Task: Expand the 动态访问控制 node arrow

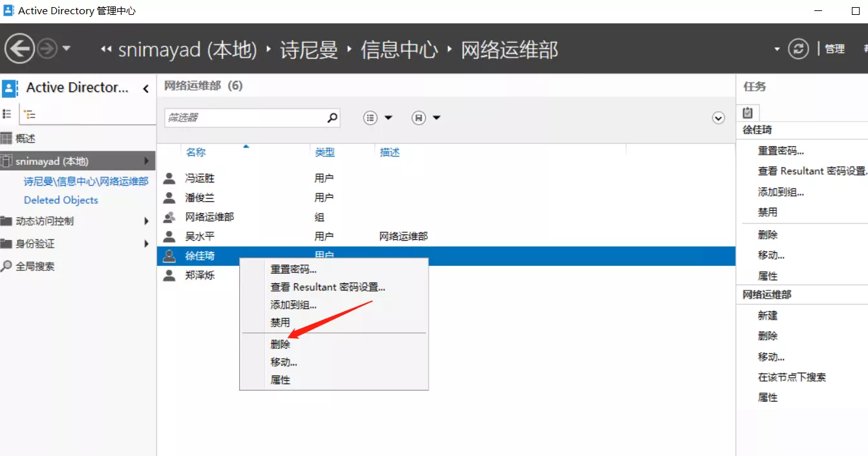Action: pyautogui.click(x=147, y=221)
